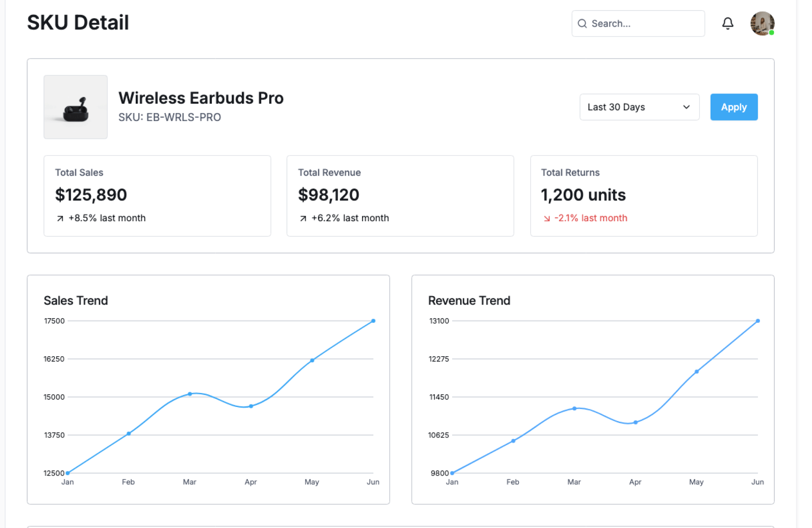Click the notification bell icon
This screenshot has height=528, width=812.
(x=727, y=23)
